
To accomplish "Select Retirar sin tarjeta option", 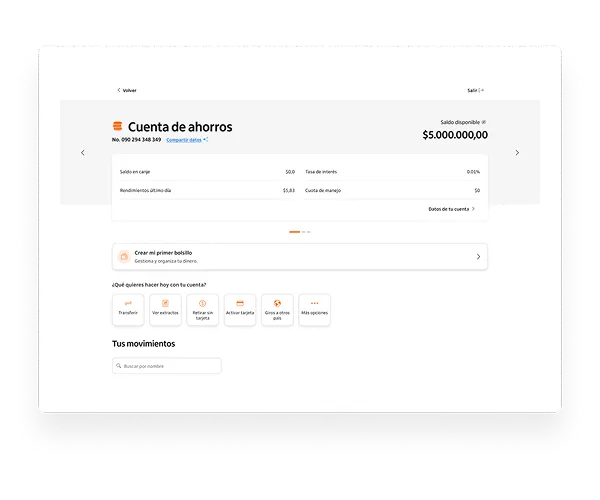I will [202, 310].
